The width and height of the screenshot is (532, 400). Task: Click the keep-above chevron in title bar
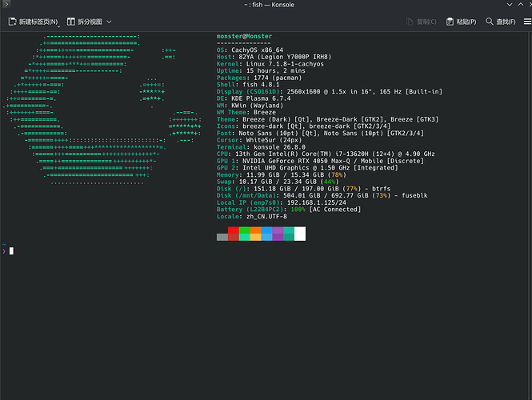521,5
